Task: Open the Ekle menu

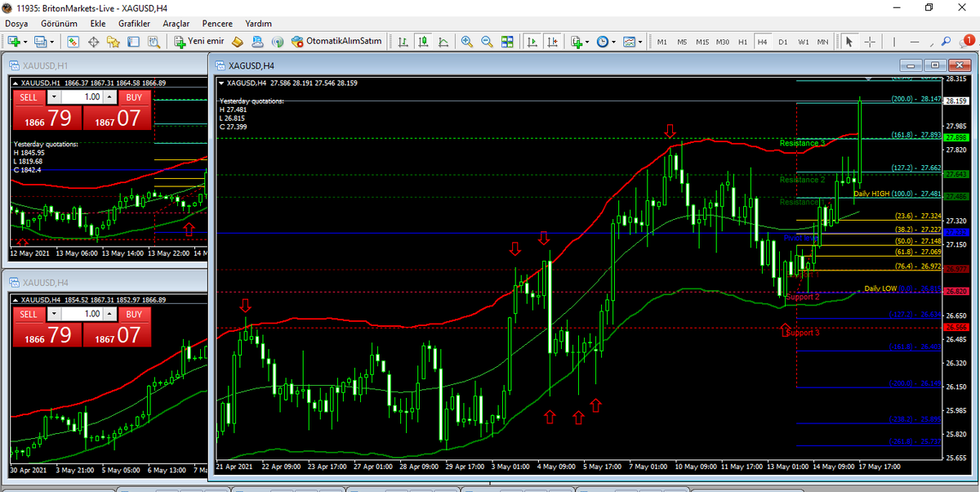Action: [x=98, y=24]
